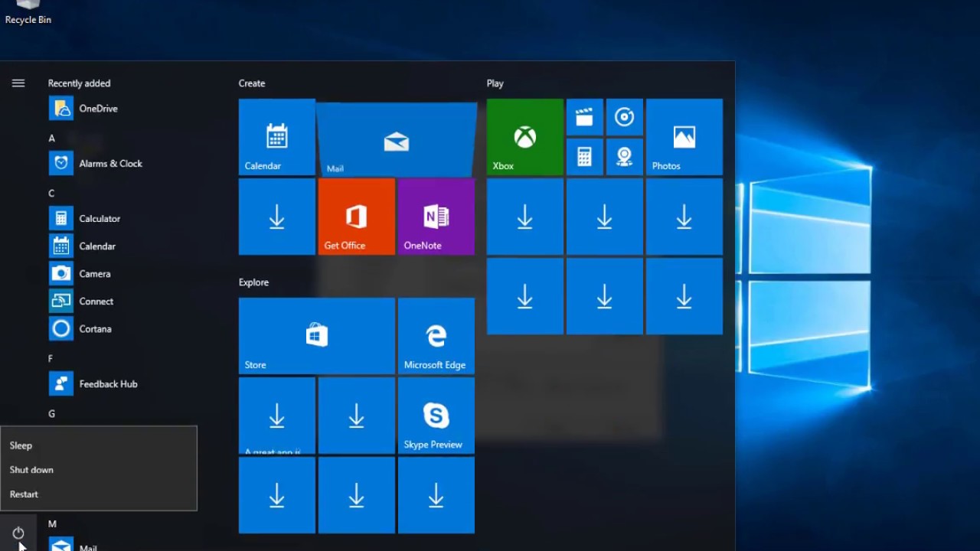Open OneDrive from Recently added
The image size is (980, 551).
tap(122, 109)
